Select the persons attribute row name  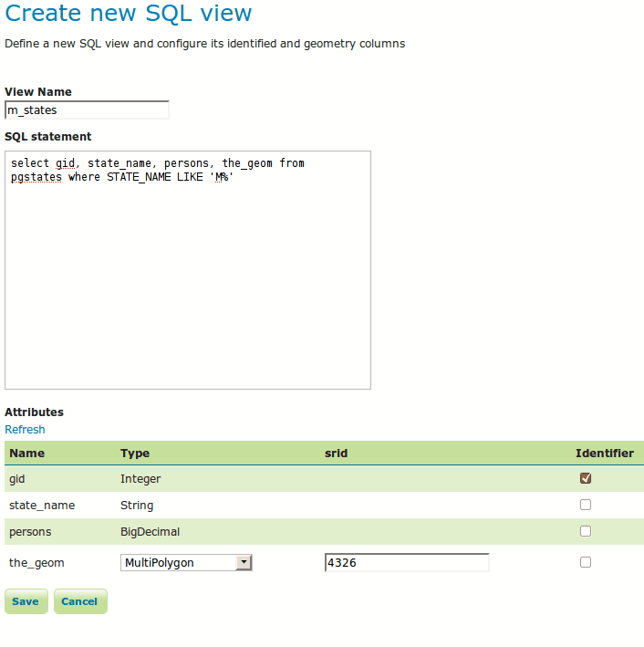coord(30,531)
